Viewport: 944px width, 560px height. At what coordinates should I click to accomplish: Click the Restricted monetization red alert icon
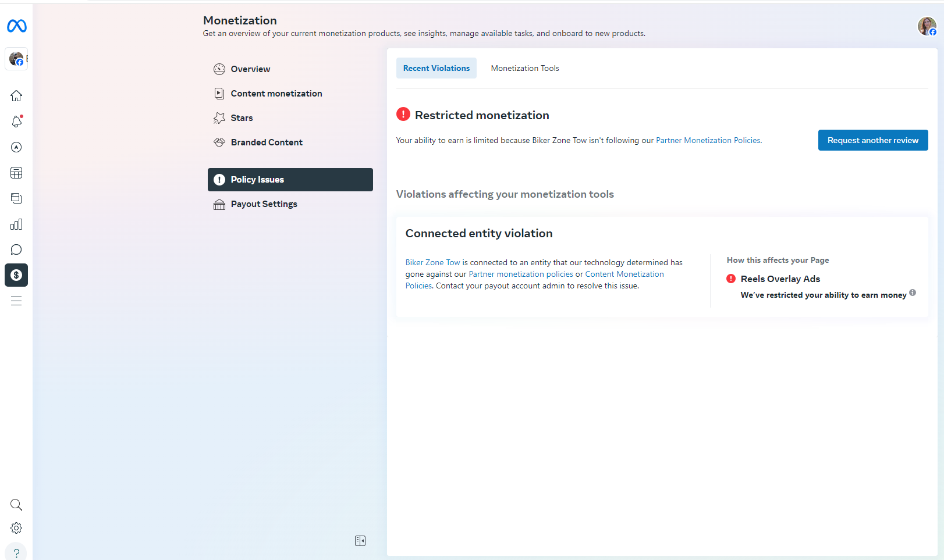(403, 114)
